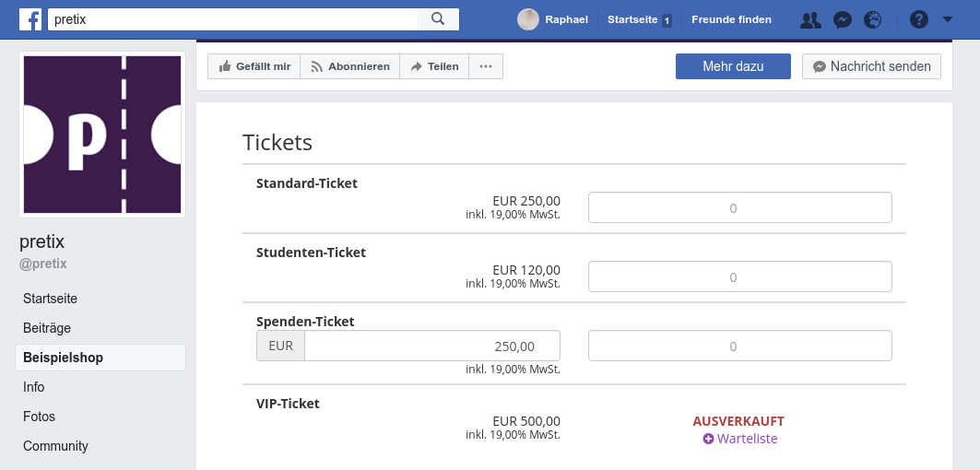Open friend requests icon

(x=810, y=19)
